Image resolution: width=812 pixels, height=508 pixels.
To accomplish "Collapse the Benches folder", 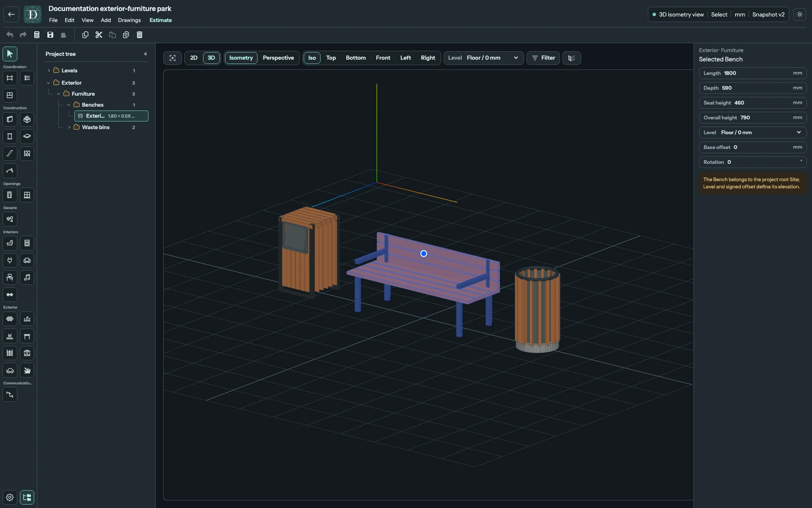I will (x=69, y=105).
